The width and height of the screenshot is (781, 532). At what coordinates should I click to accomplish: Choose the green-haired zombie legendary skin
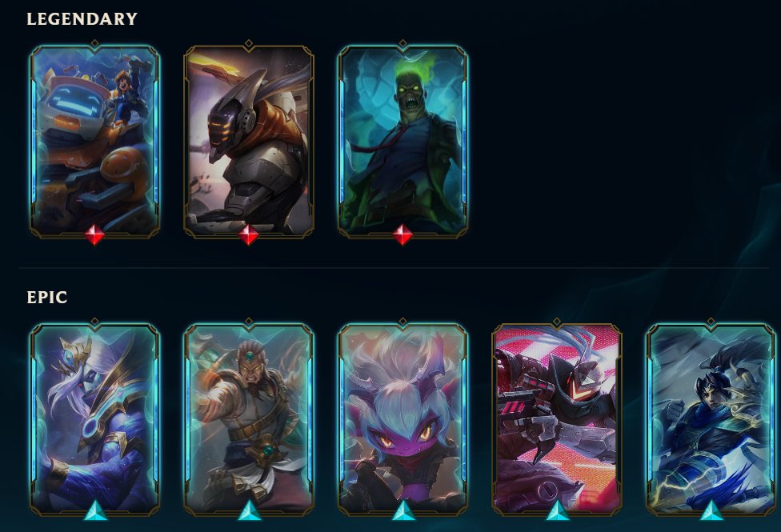point(403,141)
